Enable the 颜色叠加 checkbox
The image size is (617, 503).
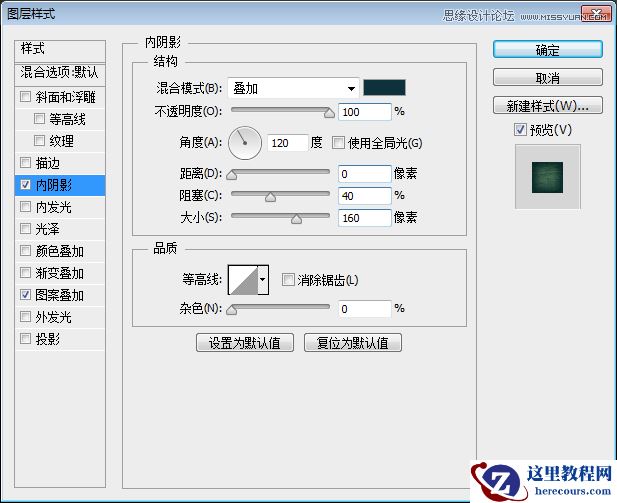pyautogui.click(x=25, y=250)
